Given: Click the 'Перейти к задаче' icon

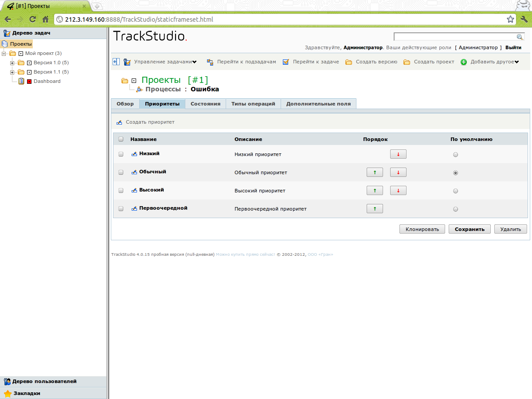Looking at the screenshot, I should 286,62.
